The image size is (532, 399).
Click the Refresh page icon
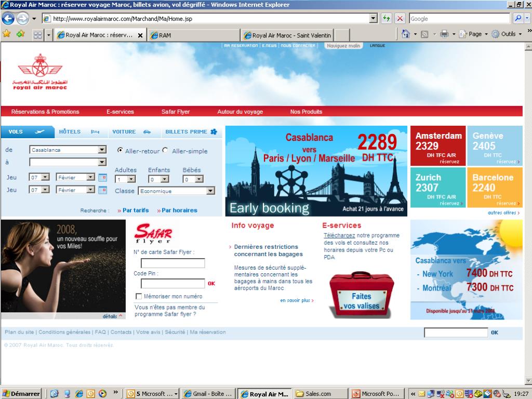(x=387, y=18)
